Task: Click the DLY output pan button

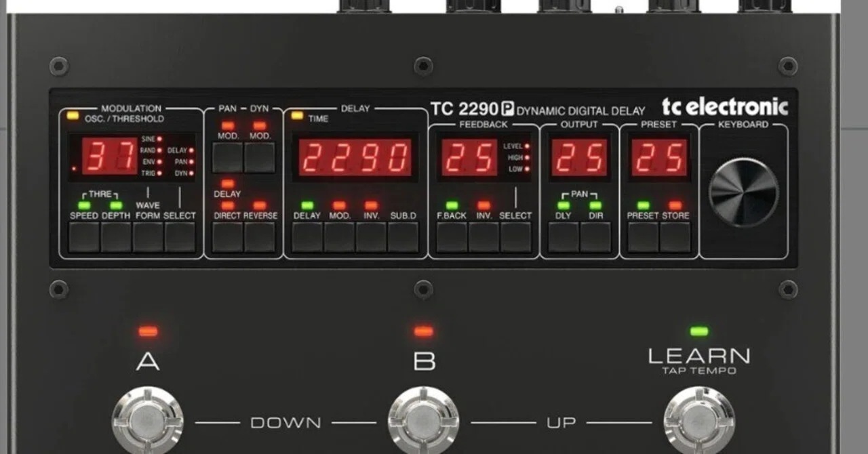Action: tap(563, 236)
